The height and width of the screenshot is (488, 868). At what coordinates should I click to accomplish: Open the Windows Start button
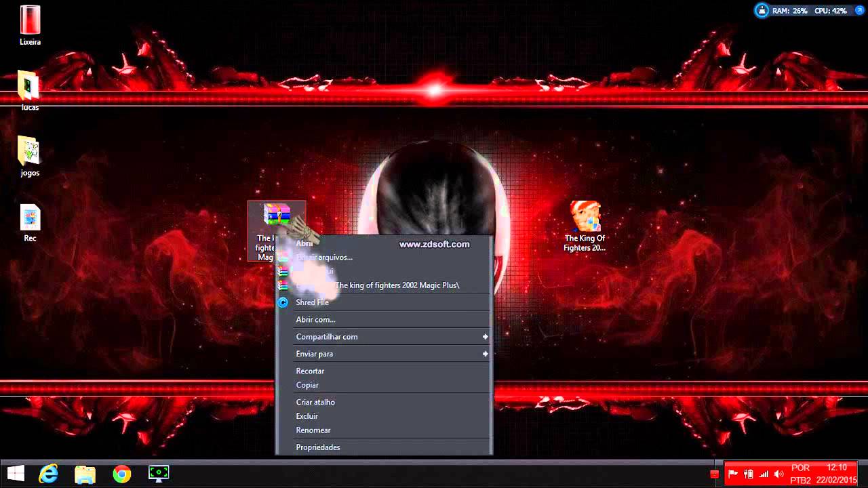(16, 474)
